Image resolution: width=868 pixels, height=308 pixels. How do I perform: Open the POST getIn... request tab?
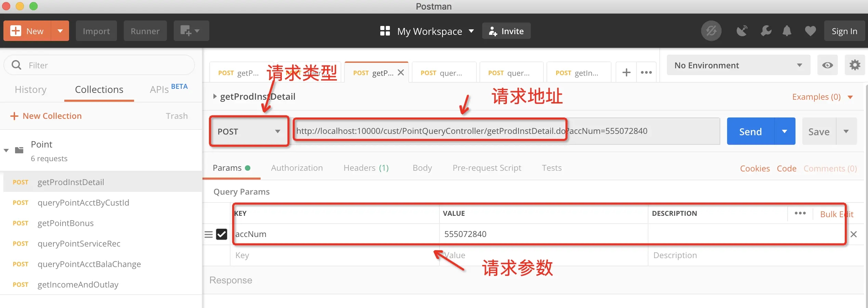pos(579,73)
